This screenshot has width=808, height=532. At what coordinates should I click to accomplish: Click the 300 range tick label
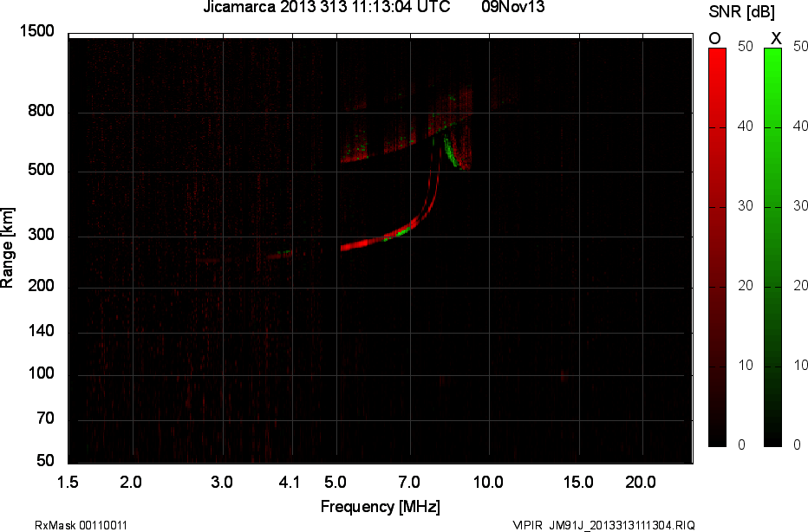coord(42,235)
